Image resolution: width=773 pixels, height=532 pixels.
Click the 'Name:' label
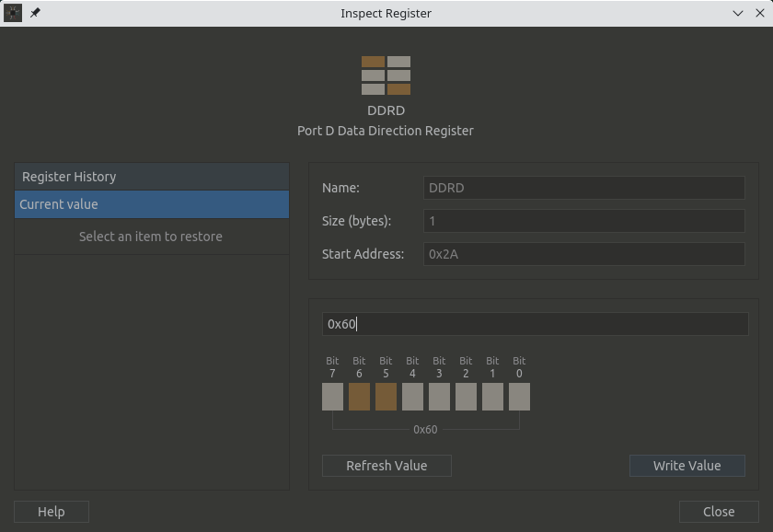point(340,188)
